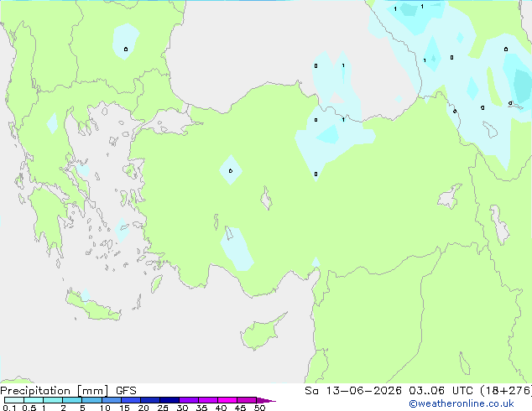Click the '03..06 UTC' time text
This screenshot has width=532, height=411.
441,391
